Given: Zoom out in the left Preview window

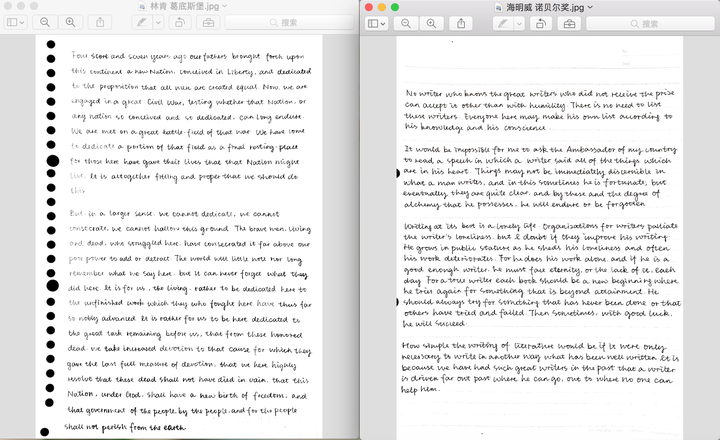Looking at the screenshot, I should (45, 22).
